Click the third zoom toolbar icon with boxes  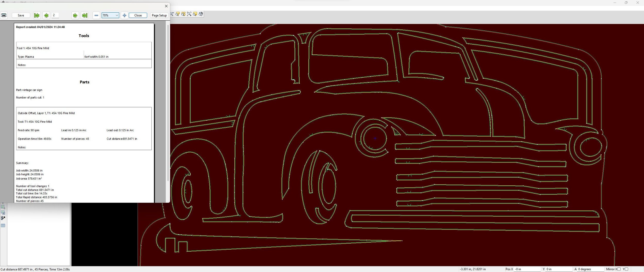[183, 14]
